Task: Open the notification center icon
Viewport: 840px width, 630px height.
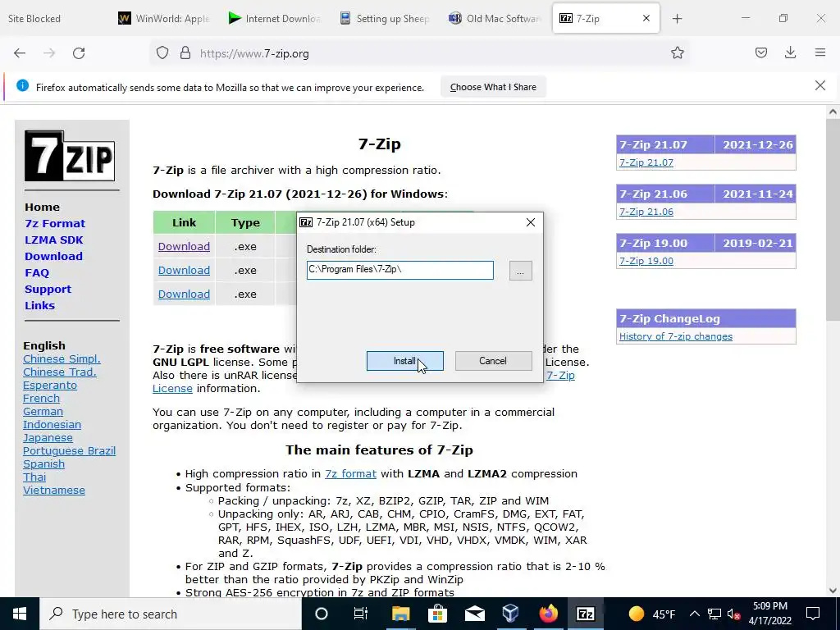Action: pyautogui.click(x=813, y=614)
